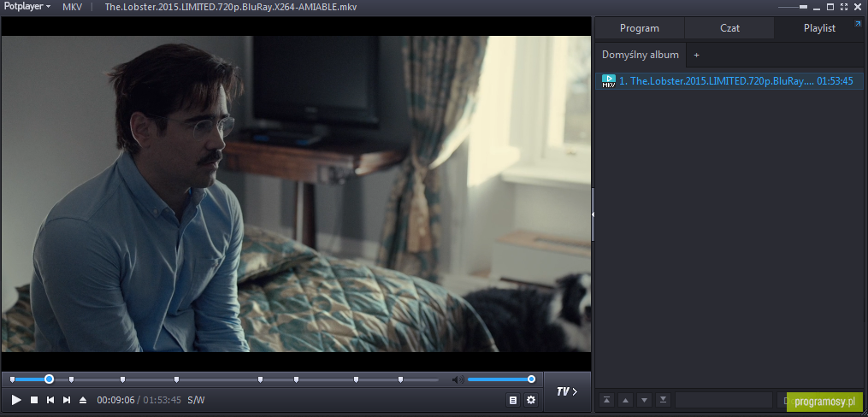The width and height of the screenshot is (868, 417).
Task: Toggle the S/W decoder indicator
Action: click(x=196, y=400)
